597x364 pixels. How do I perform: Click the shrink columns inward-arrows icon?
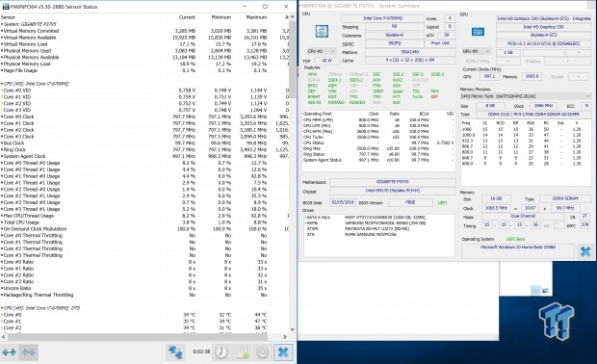29,352
